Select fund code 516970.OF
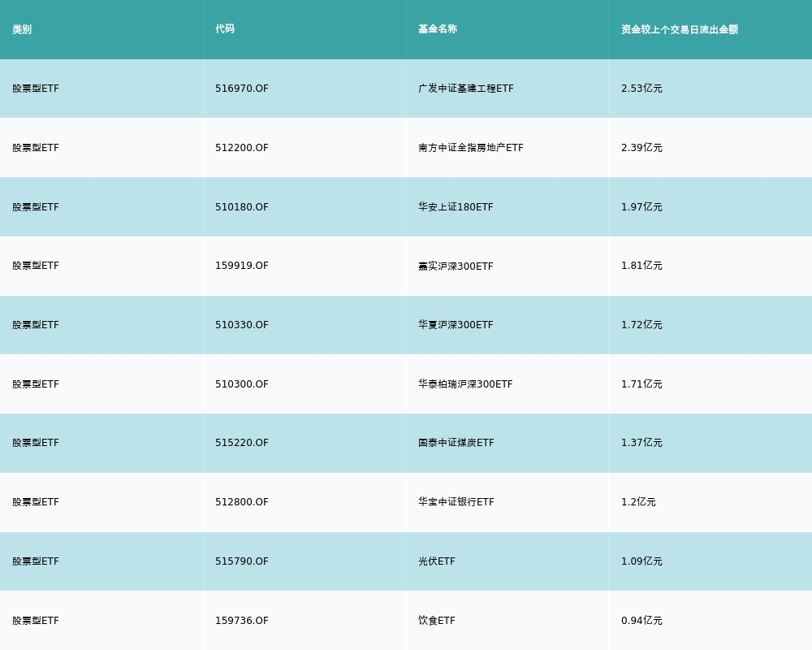Viewport: 812px width, 650px height. click(242, 89)
